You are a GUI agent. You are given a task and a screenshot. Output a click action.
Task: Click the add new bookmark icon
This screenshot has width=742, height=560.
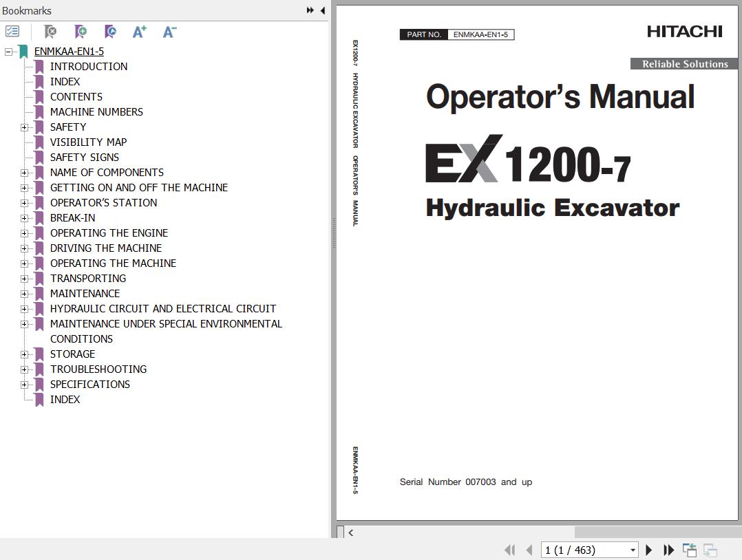(x=81, y=32)
